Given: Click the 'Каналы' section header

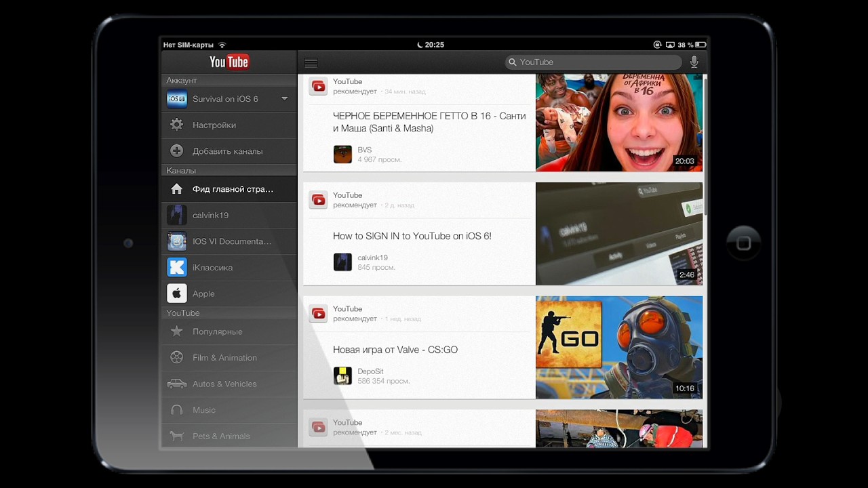Looking at the screenshot, I should (x=229, y=171).
